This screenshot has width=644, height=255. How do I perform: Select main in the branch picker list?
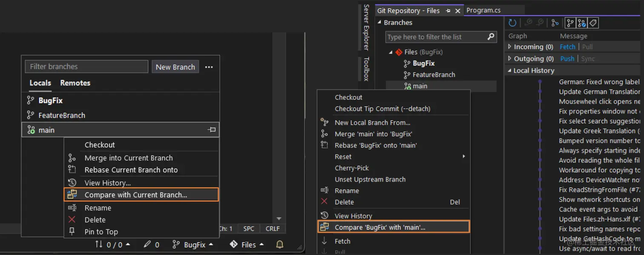tap(120, 130)
